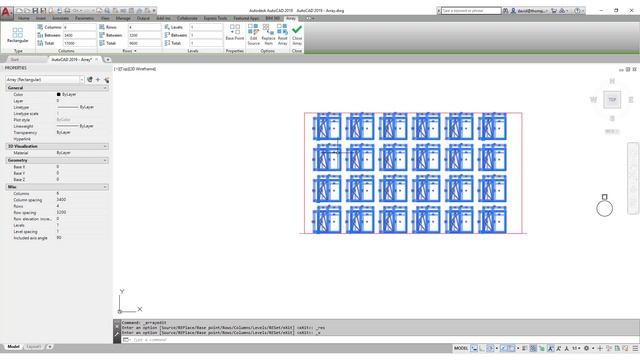Switch to the Parametric ribbon tab
Screen dimensions: 640x360
click(x=84, y=18)
